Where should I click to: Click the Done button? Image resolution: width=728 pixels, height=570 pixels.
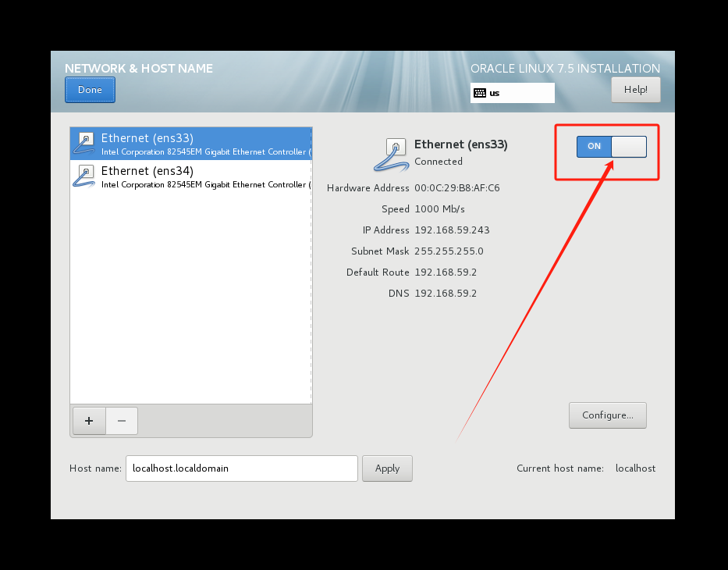pos(89,90)
